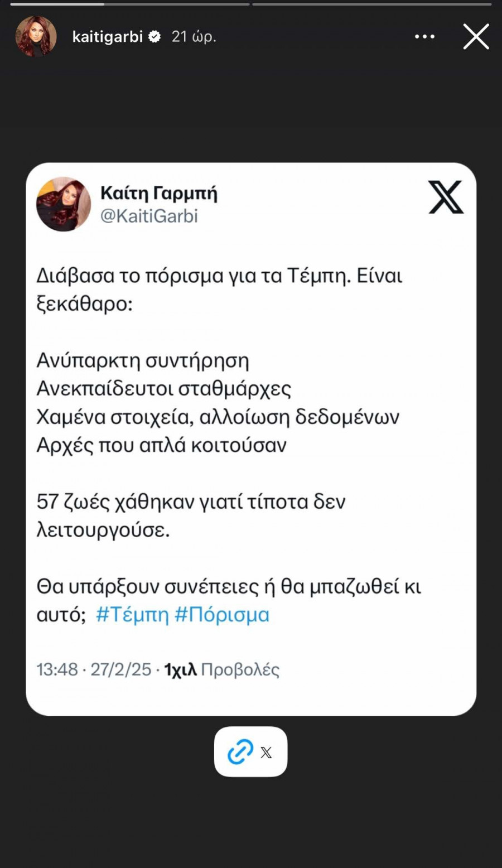This screenshot has width=502, height=868.
Task: Click the #Πόρισμα hashtag
Action: (x=222, y=615)
